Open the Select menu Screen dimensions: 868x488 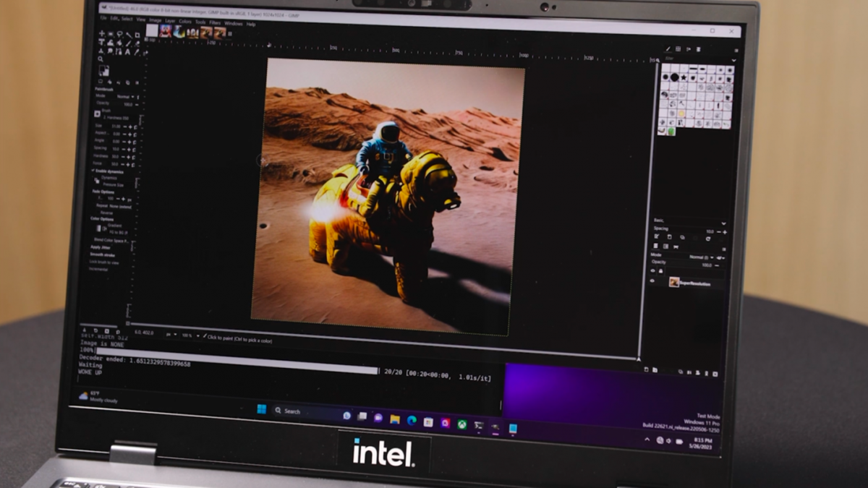(127, 19)
